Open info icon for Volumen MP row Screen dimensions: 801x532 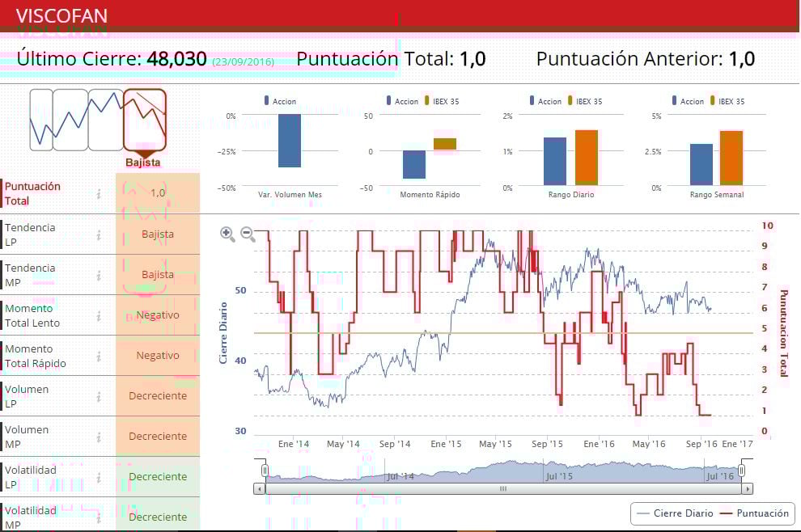[x=99, y=437]
